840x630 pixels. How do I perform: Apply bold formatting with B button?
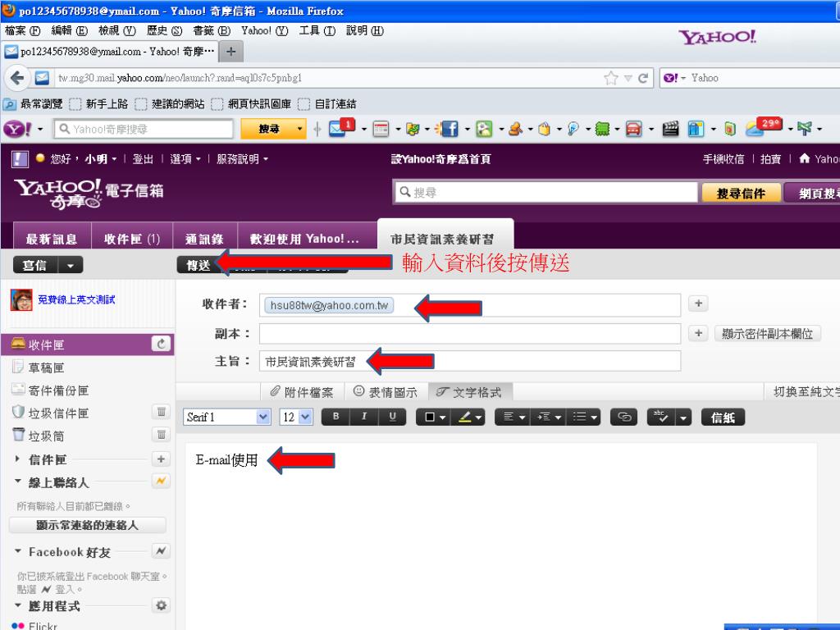point(336,417)
